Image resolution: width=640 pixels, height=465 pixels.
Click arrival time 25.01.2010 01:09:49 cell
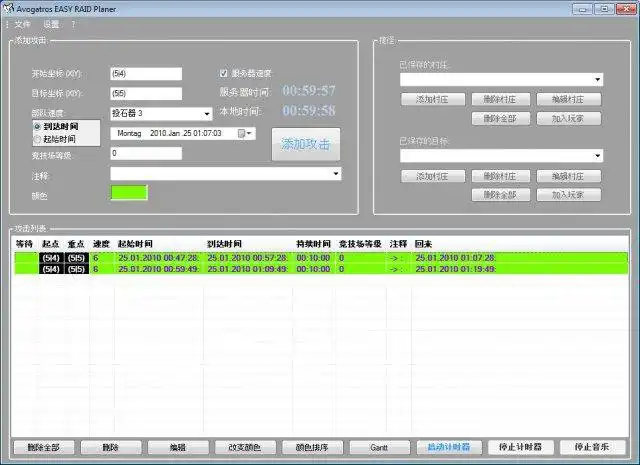coord(248,269)
